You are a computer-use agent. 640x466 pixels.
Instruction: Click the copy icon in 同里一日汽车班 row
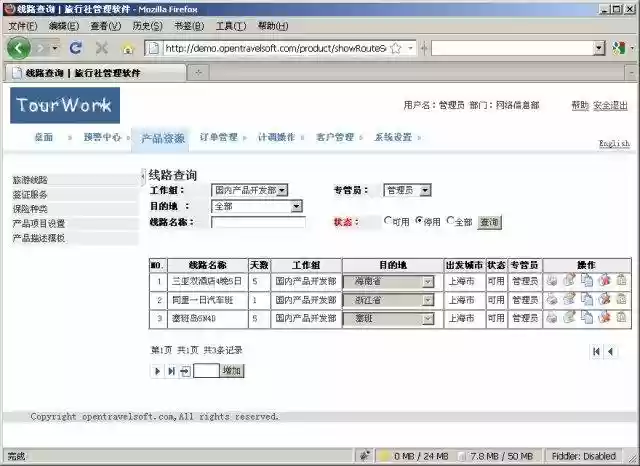(587, 299)
